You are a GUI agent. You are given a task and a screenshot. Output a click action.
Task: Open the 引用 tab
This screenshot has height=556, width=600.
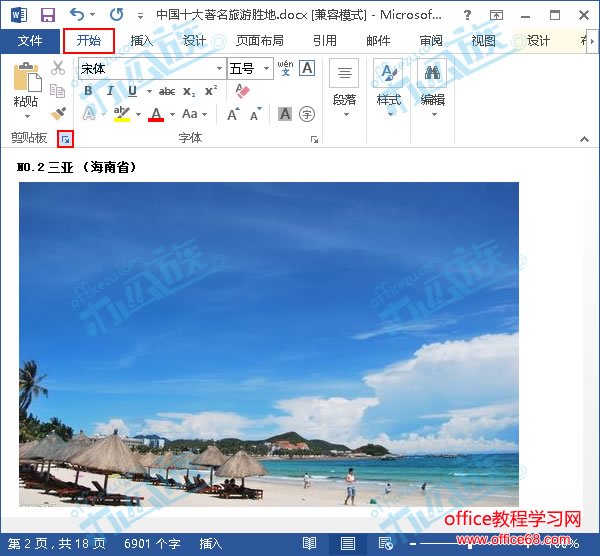click(x=325, y=41)
